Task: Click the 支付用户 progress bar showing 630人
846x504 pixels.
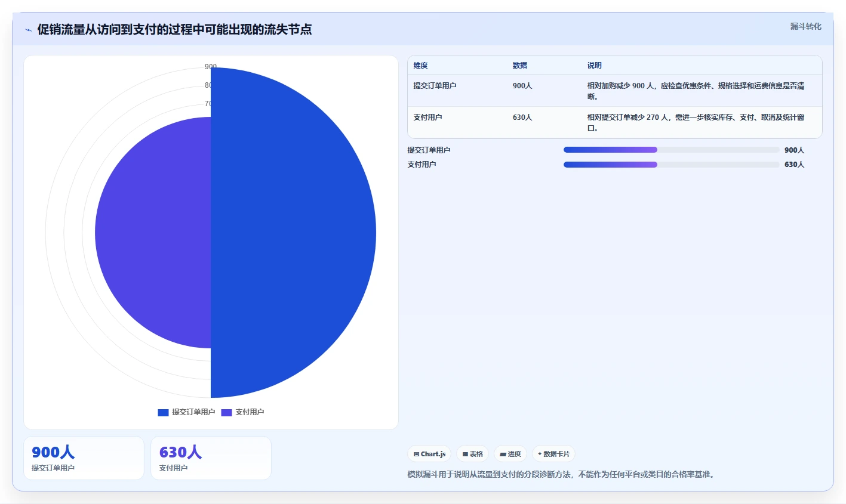Action: (672, 164)
